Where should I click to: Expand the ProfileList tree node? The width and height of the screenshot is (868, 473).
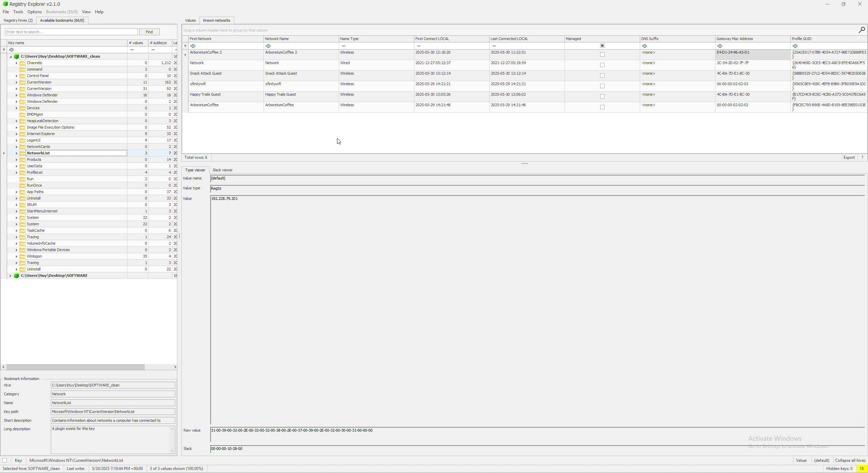(x=16, y=172)
